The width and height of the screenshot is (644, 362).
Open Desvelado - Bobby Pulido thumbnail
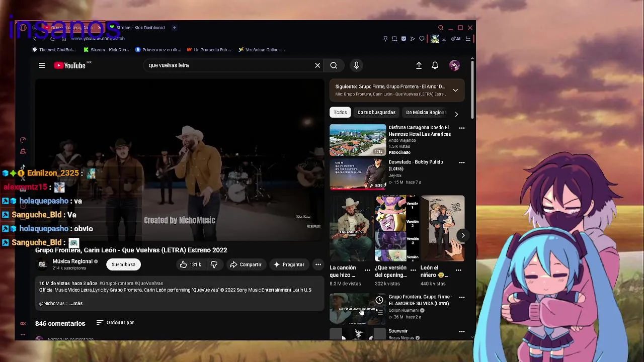pos(358,174)
